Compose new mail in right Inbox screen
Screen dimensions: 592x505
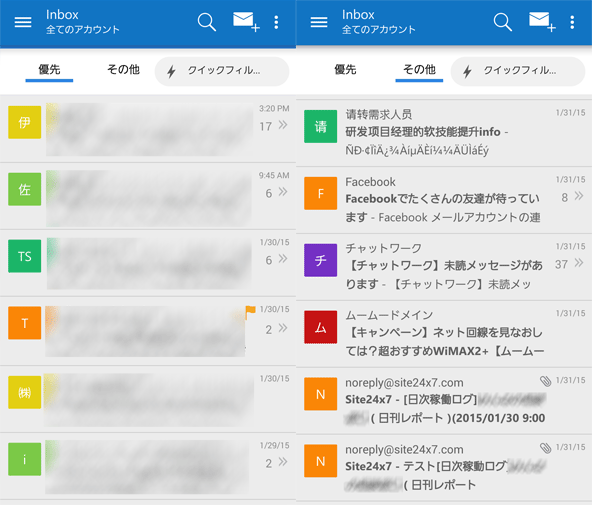pyautogui.click(x=542, y=22)
